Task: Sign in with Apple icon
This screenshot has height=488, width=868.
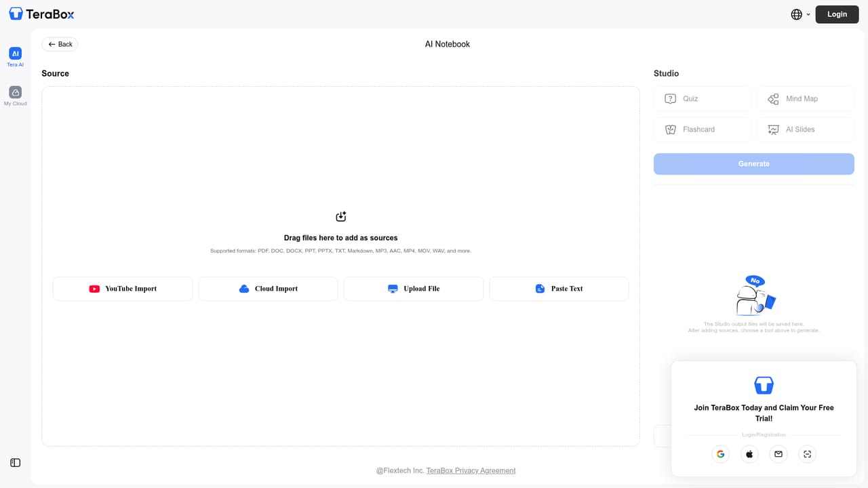Action: 749,454
